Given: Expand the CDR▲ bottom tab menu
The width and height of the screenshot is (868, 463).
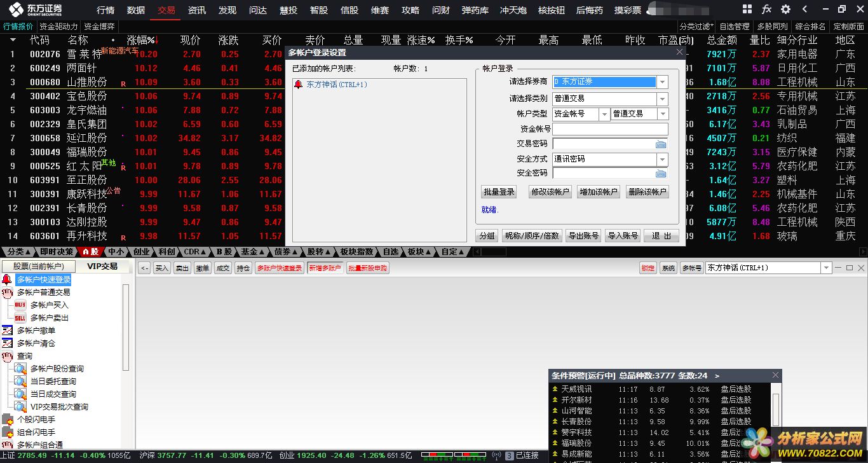Looking at the screenshot, I should point(194,252).
